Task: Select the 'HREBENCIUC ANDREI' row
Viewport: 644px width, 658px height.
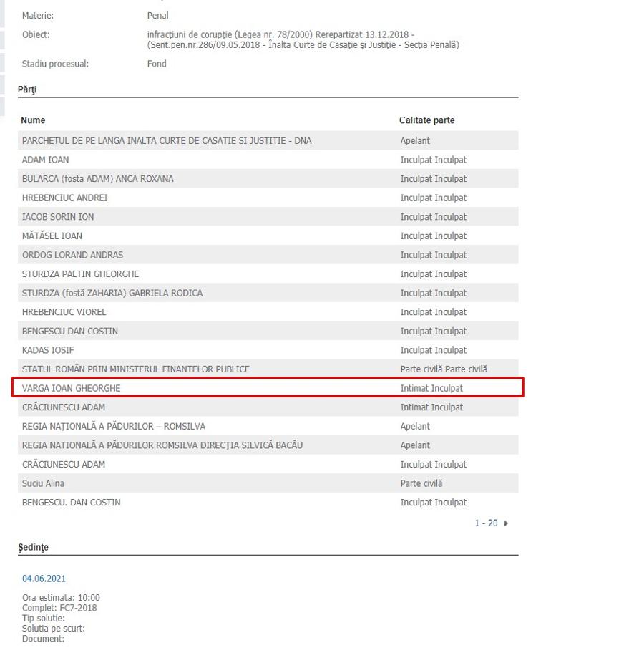Action: pos(268,198)
